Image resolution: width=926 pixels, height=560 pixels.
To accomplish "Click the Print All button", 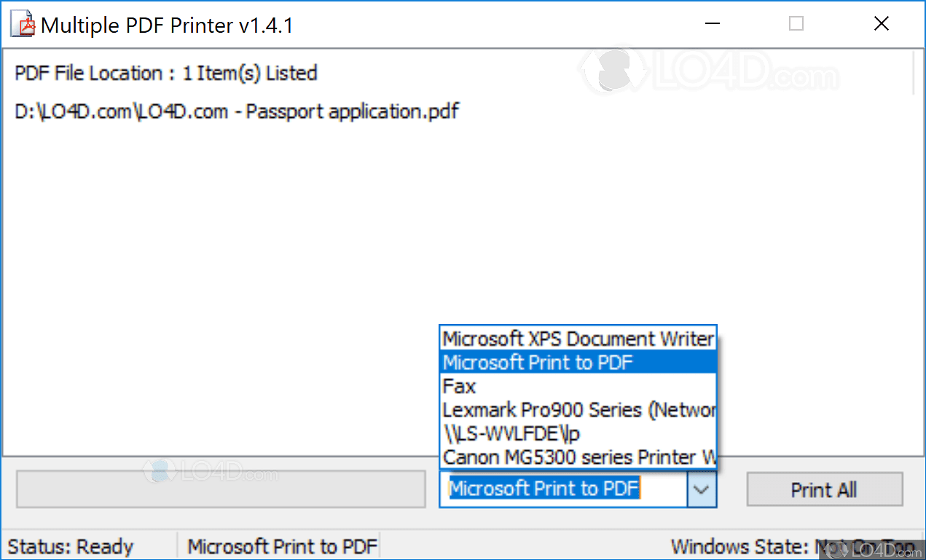I will (x=824, y=489).
